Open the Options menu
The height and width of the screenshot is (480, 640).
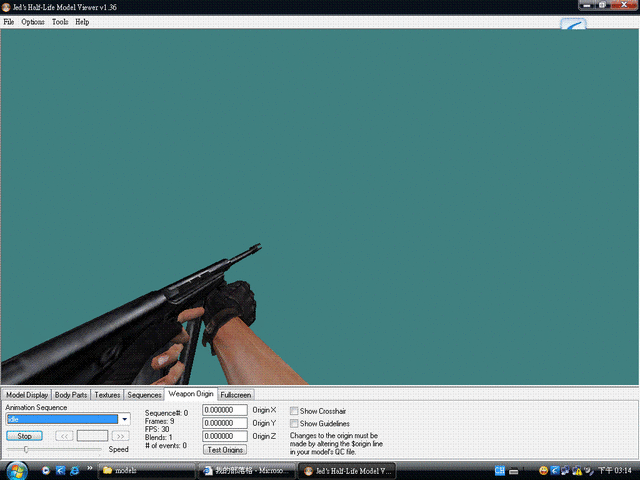point(33,22)
